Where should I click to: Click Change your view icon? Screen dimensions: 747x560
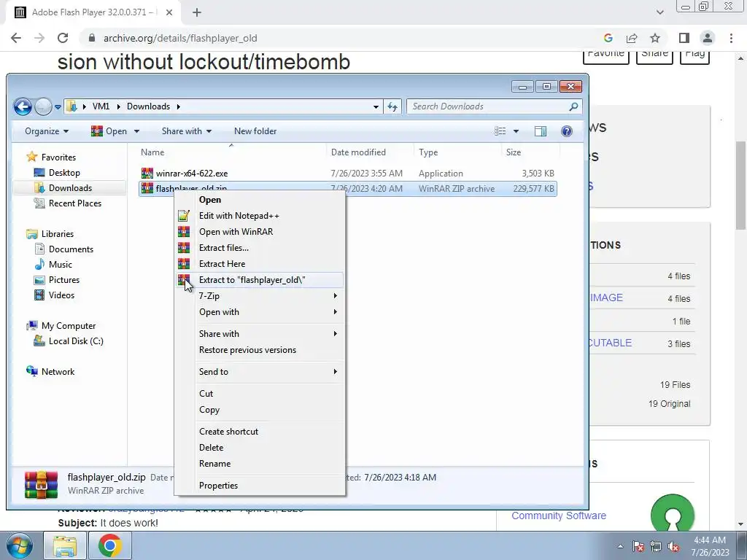pos(500,131)
